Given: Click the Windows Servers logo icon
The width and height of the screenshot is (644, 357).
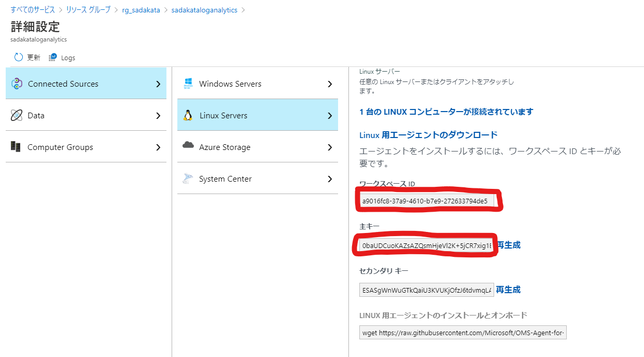Looking at the screenshot, I should [x=188, y=84].
